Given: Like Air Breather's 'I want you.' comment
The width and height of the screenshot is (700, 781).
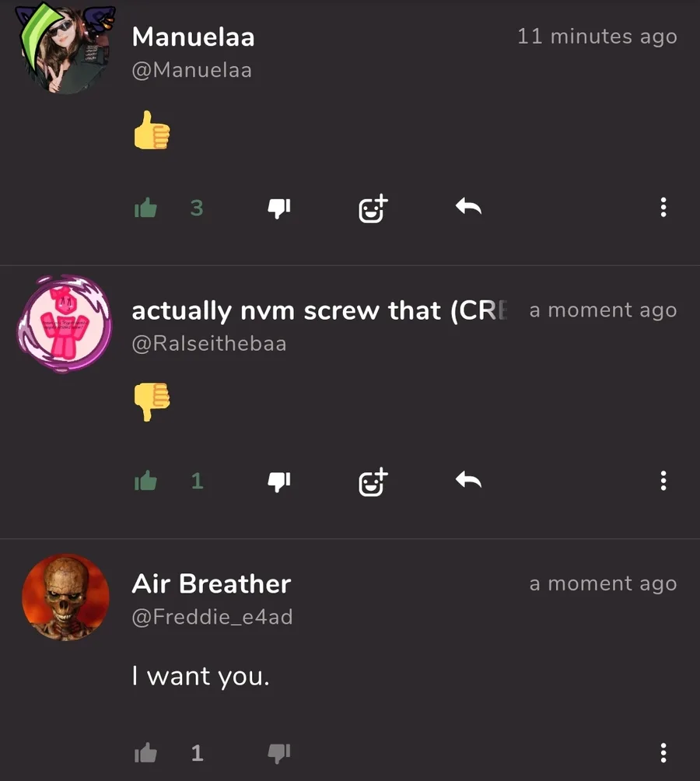Looking at the screenshot, I should tap(146, 753).
